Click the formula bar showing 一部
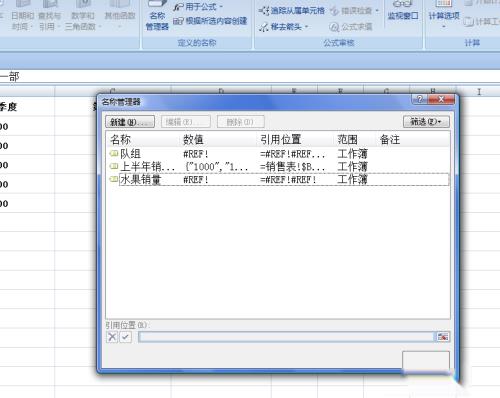This screenshot has height=398, width=500. point(250,77)
